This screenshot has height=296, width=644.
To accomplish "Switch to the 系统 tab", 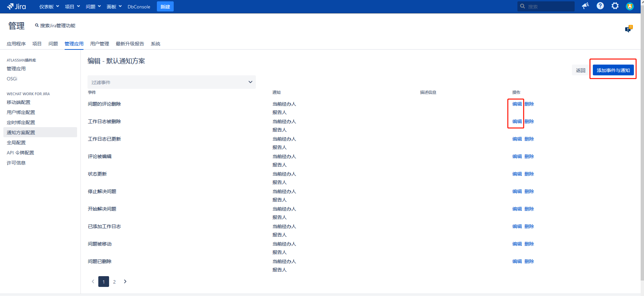I will point(156,44).
